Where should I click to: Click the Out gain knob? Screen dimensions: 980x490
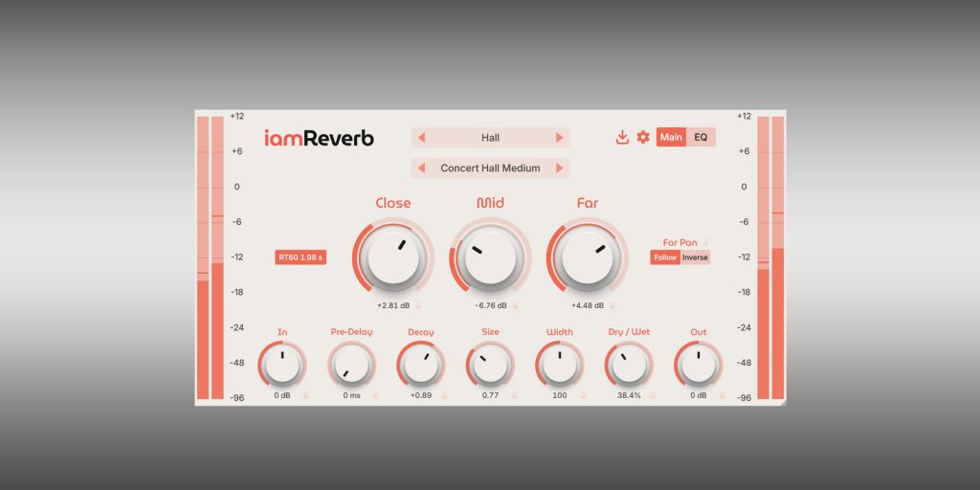[698, 365]
